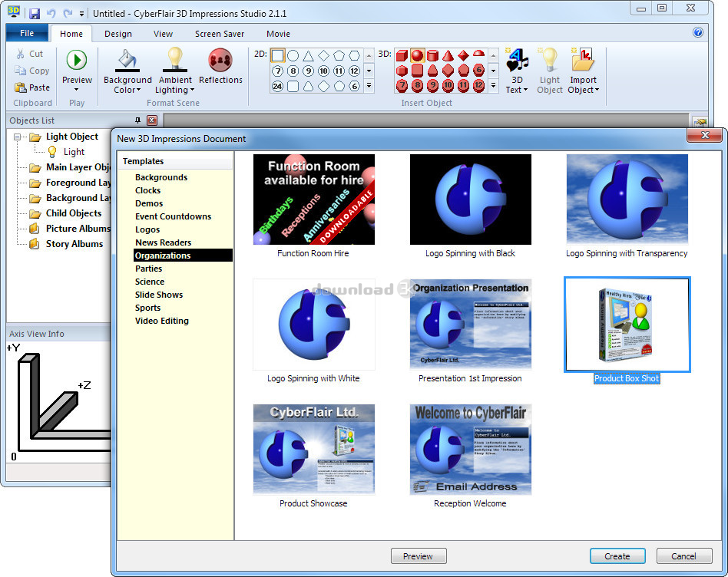Select the Light item in Objects List

(x=74, y=152)
